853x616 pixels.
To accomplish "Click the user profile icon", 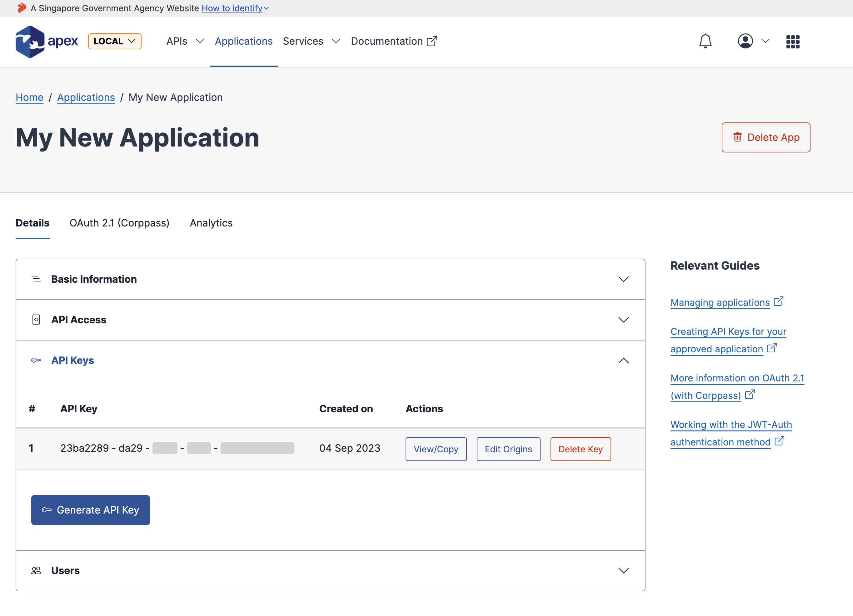I will pos(745,41).
